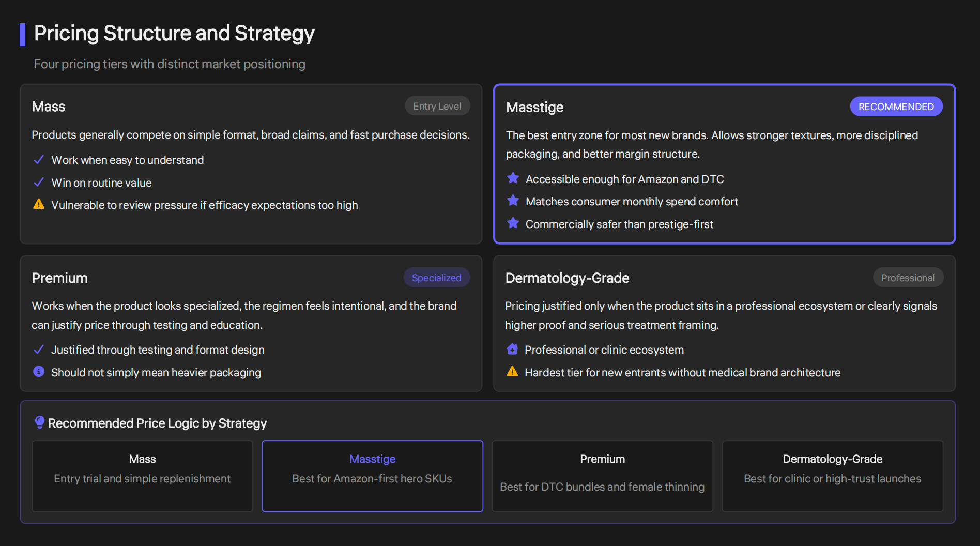This screenshot has width=980, height=546.
Task: Select the RECOMMENDED badge on Masstige card
Action: 896,106
